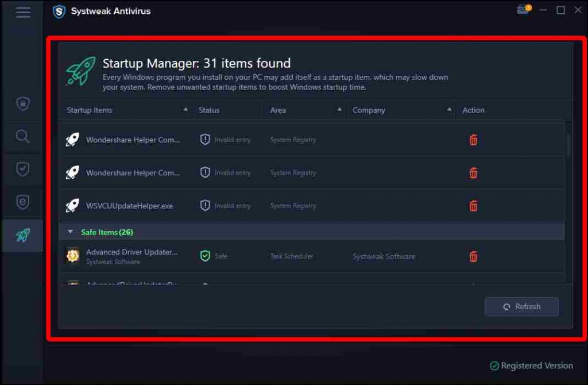Viewport: 588px width, 385px height.
Task: Open the shield-with-e web protection section
Action: (x=23, y=202)
